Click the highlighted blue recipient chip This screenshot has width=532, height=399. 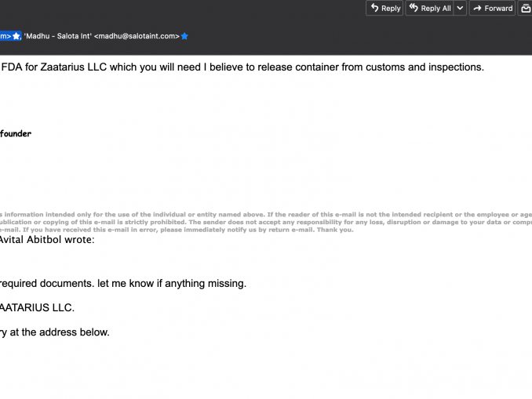(x=4, y=36)
